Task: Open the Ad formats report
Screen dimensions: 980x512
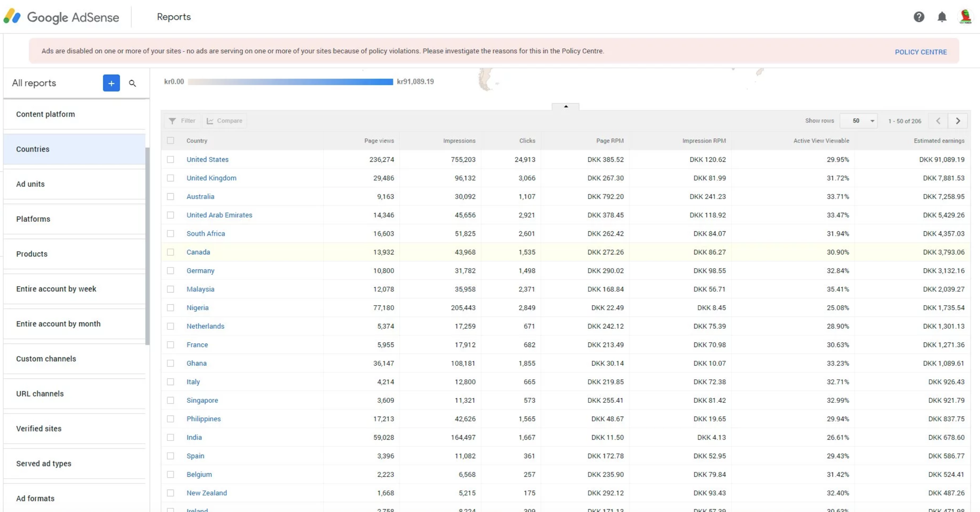Action: pos(74,498)
